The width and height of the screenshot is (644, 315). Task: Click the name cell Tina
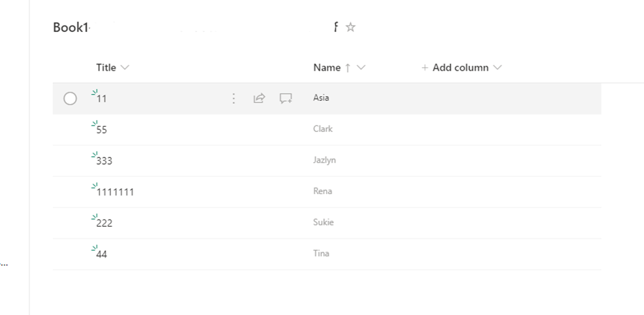point(321,253)
